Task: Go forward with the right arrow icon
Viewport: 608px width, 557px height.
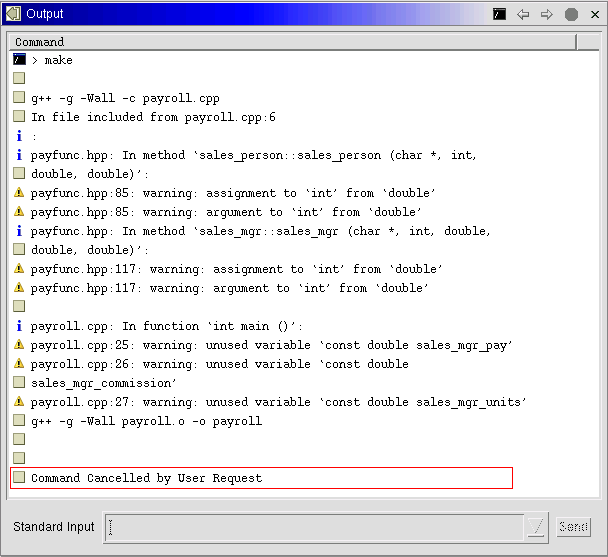Action: 547,14
